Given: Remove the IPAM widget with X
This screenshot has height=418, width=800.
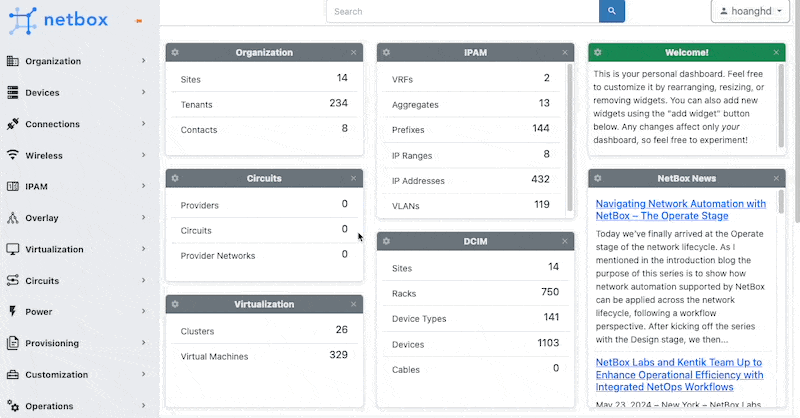Looking at the screenshot, I should pyautogui.click(x=565, y=53).
